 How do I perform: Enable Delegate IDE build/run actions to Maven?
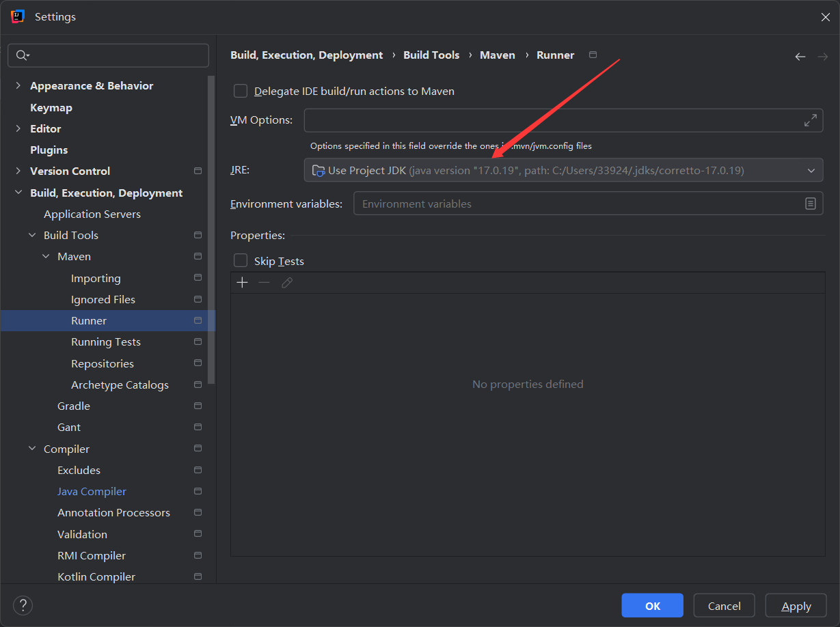241,91
